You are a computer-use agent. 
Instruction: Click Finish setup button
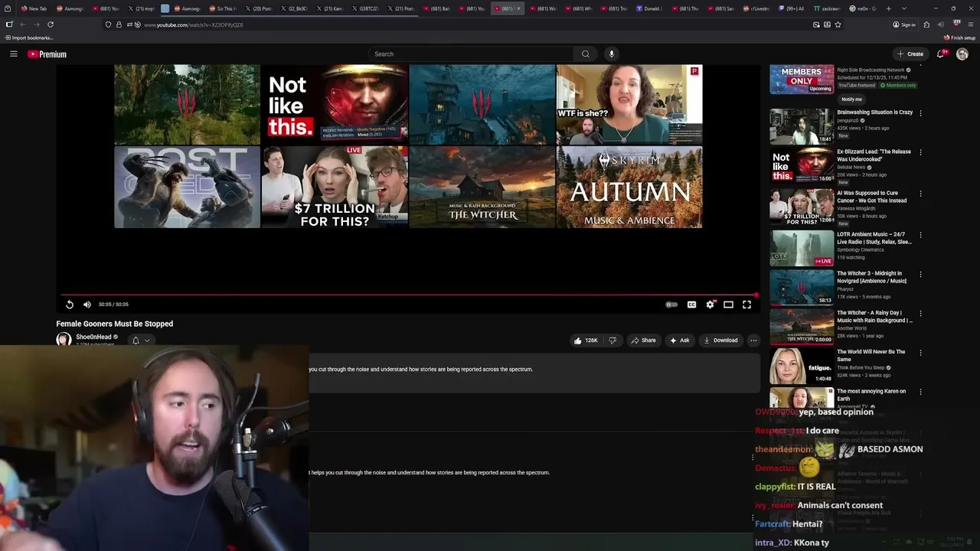(x=959, y=37)
